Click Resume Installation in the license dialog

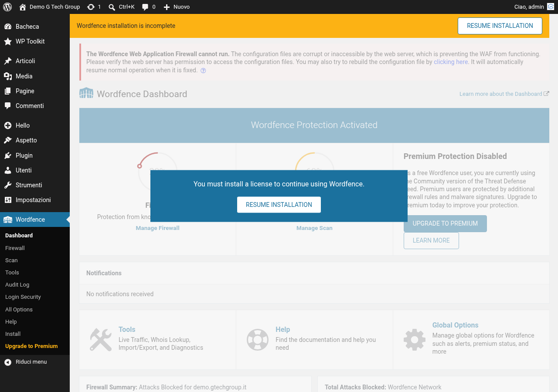point(279,205)
